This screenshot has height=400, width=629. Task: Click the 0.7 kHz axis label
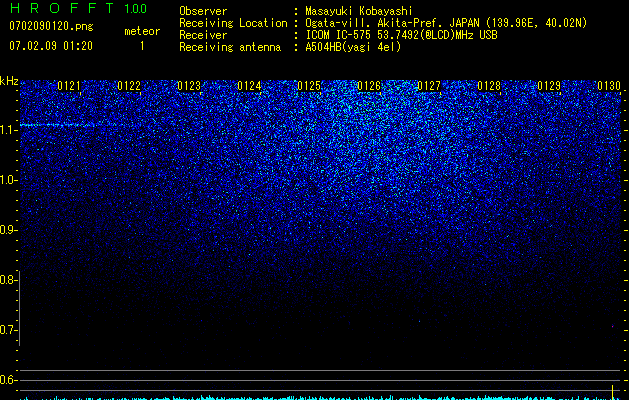8,330
